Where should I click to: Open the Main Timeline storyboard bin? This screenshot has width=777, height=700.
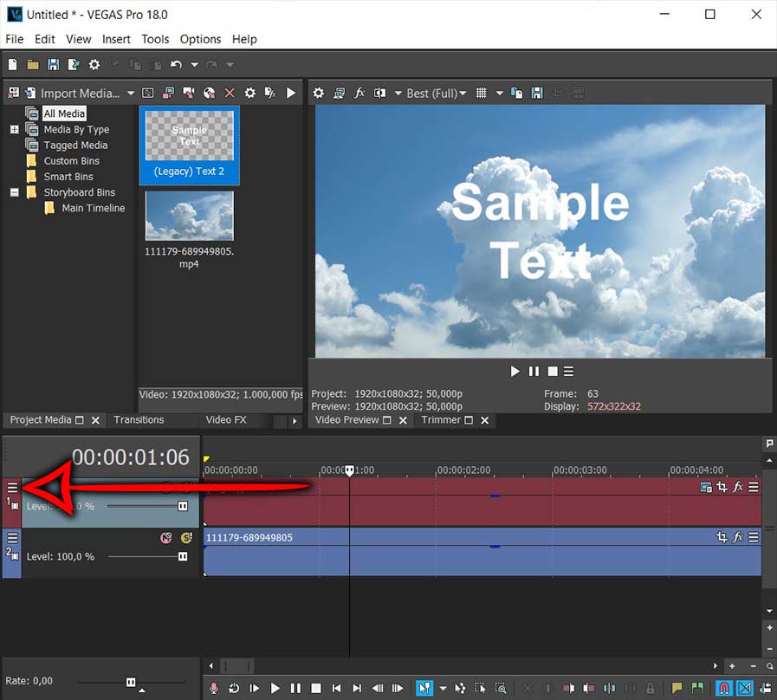coord(94,208)
